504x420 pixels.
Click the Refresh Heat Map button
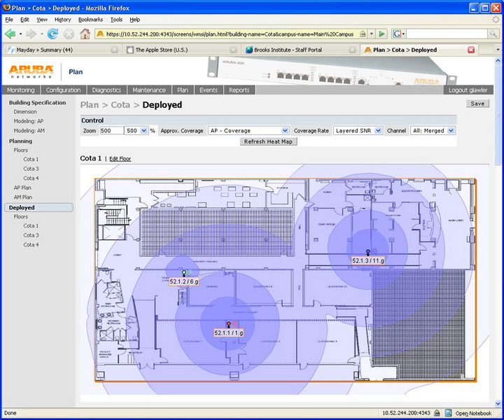pos(268,141)
